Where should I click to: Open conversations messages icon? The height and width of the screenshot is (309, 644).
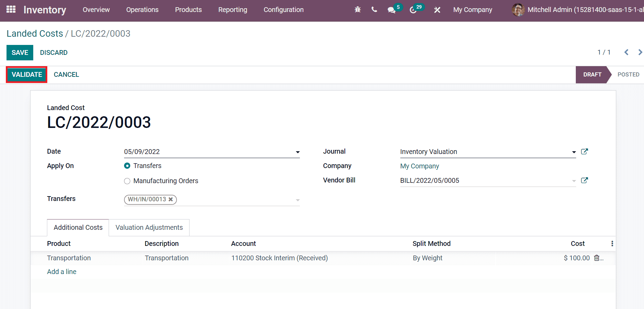click(x=391, y=10)
